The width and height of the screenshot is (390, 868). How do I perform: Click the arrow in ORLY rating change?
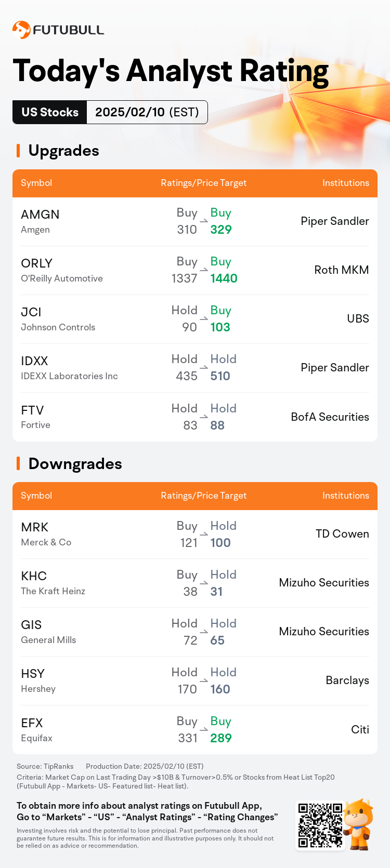204,270
